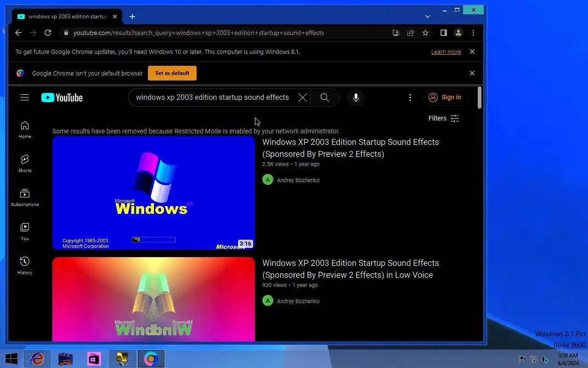The width and height of the screenshot is (588, 368).
Task: Close the windows xp 2003 tab
Action: pyautogui.click(x=115, y=17)
